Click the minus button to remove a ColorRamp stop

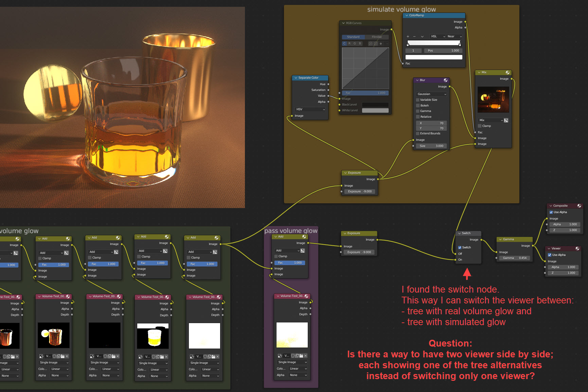(414, 37)
